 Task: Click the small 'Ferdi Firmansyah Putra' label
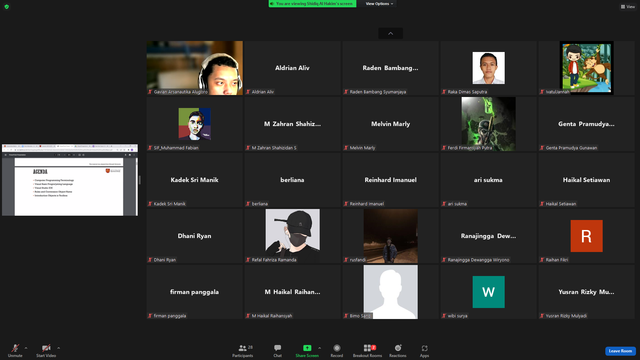[470, 148]
